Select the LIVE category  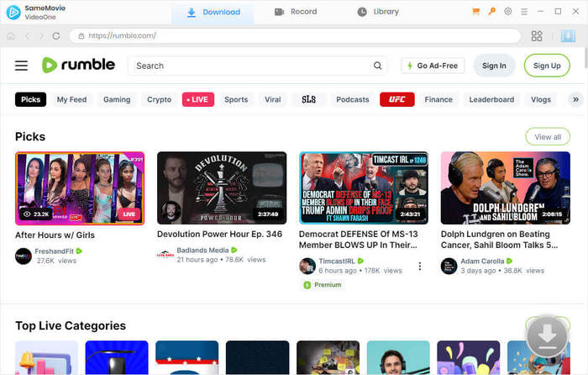198,99
